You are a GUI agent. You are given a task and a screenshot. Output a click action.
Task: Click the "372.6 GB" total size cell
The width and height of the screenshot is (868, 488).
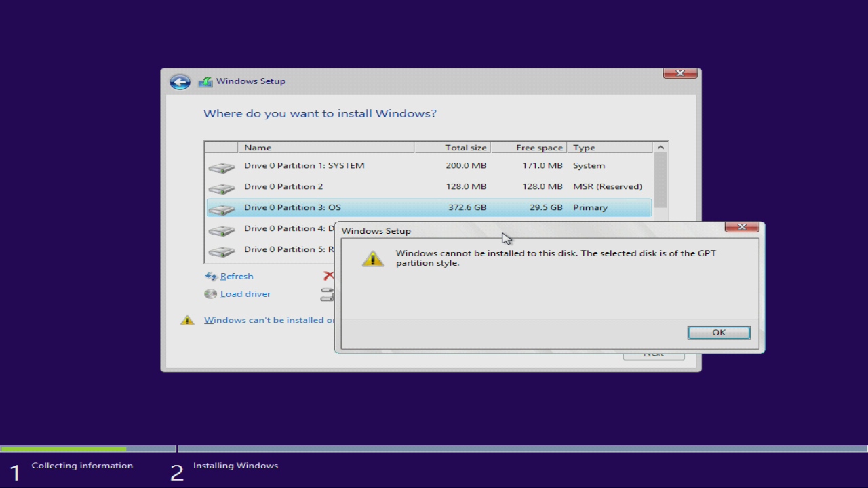coord(467,207)
